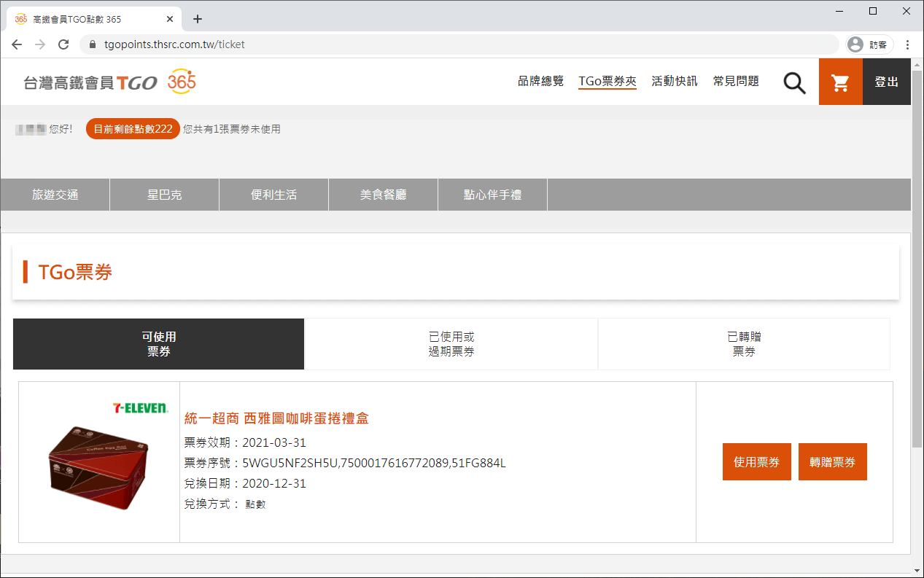Open the Chrome three-dot menu
Screen dimensions: 924x578
(908, 44)
